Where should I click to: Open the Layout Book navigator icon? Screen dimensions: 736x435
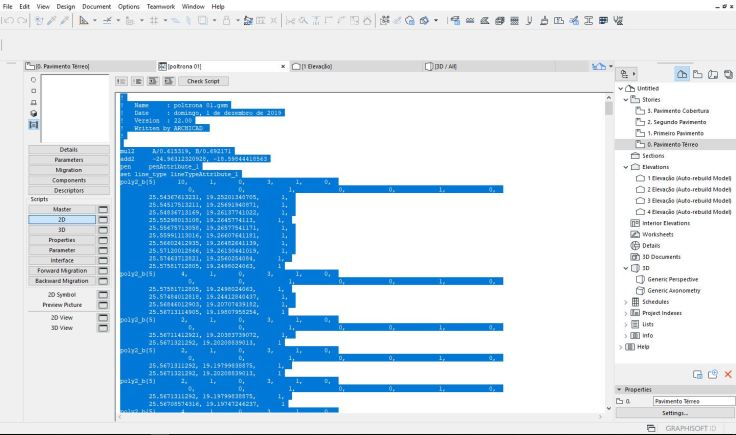tap(713, 74)
